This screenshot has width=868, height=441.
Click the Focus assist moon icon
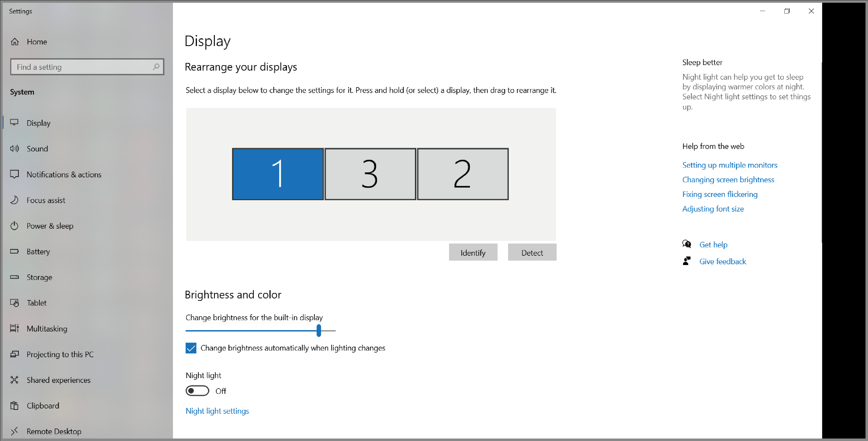(x=15, y=200)
